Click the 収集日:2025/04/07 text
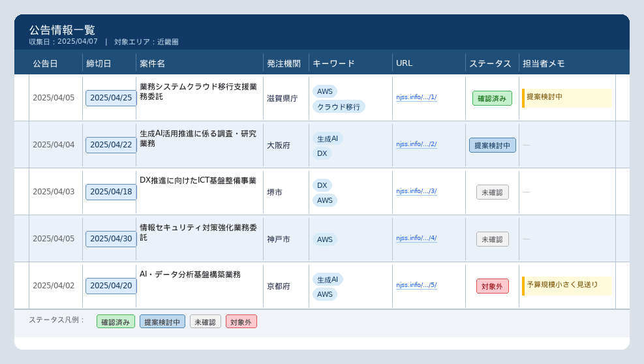This screenshot has height=364, width=644. (63, 42)
